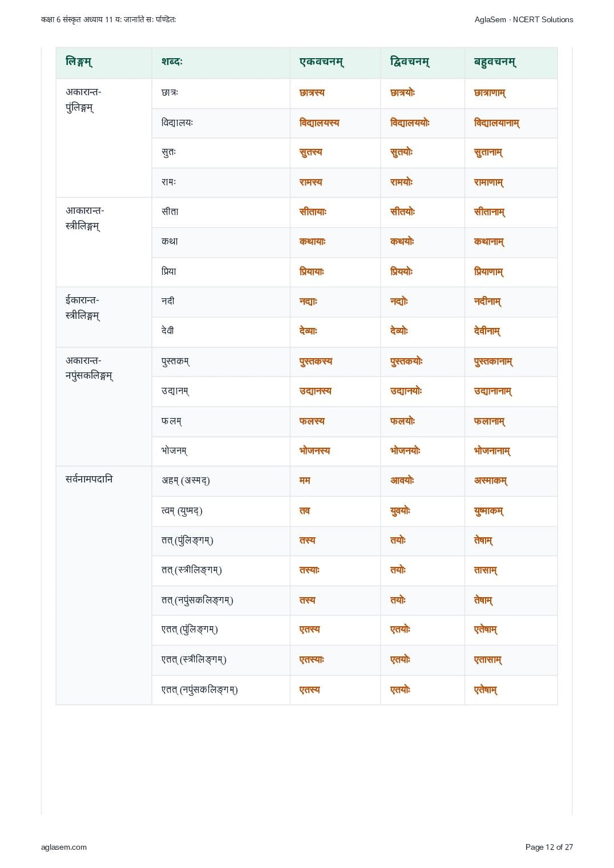Click the Page 12 of 27 indicator
Image resolution: width=614 pixels, height=868 pixels.
549,847
